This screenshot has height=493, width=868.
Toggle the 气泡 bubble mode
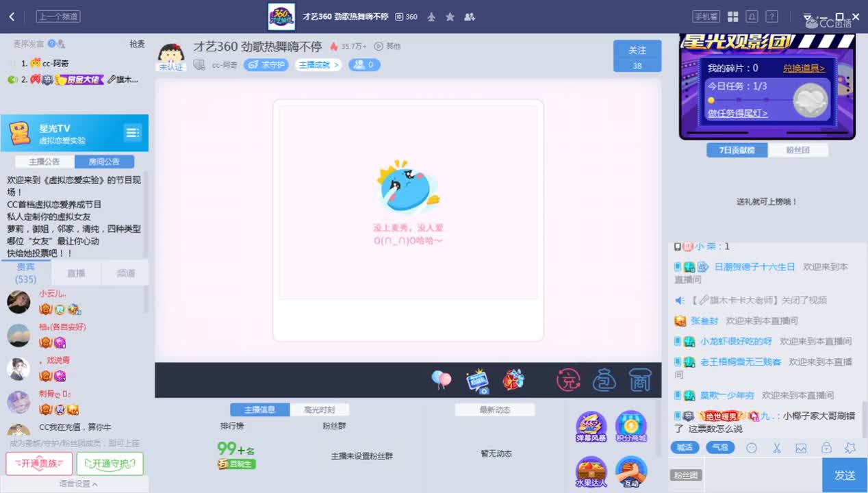720,448
